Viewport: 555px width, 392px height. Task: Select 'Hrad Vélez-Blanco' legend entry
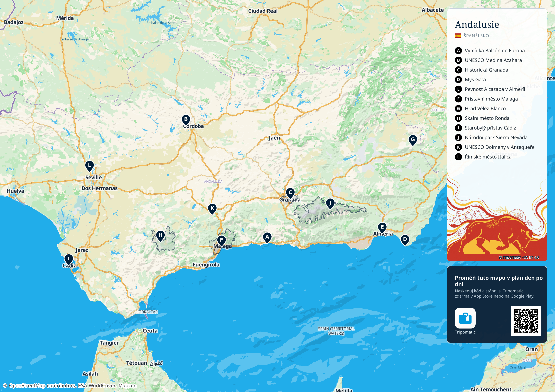tap(485, 109)
